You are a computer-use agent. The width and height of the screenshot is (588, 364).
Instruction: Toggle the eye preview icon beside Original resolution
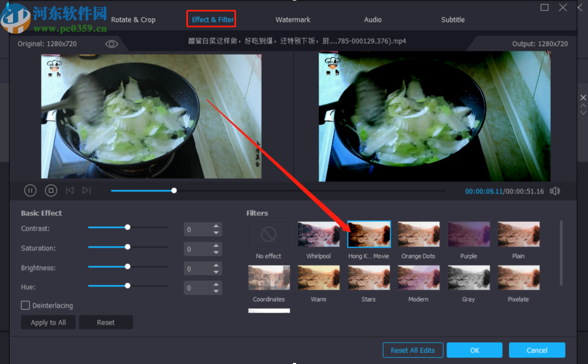(111, 44)
